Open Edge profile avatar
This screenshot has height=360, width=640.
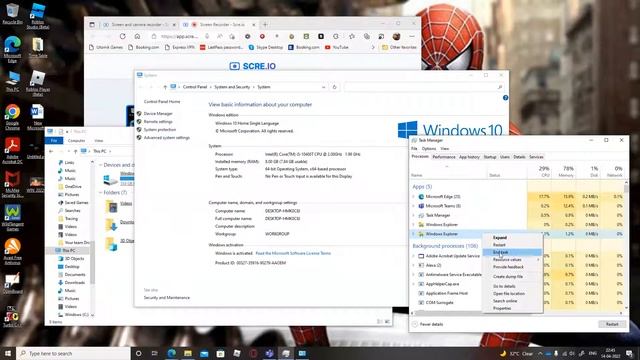pos(396,36)
